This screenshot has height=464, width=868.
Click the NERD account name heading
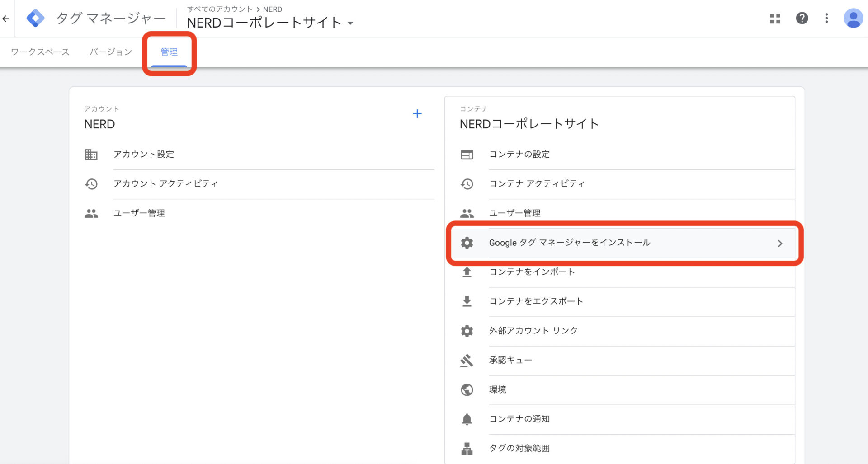point(99,124)
